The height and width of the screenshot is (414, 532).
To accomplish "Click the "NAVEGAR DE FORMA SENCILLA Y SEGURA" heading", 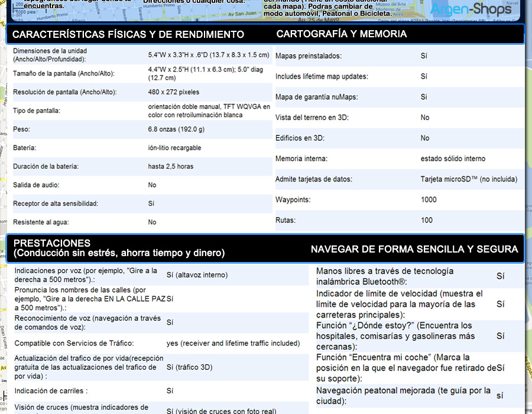I will (414, 249).
